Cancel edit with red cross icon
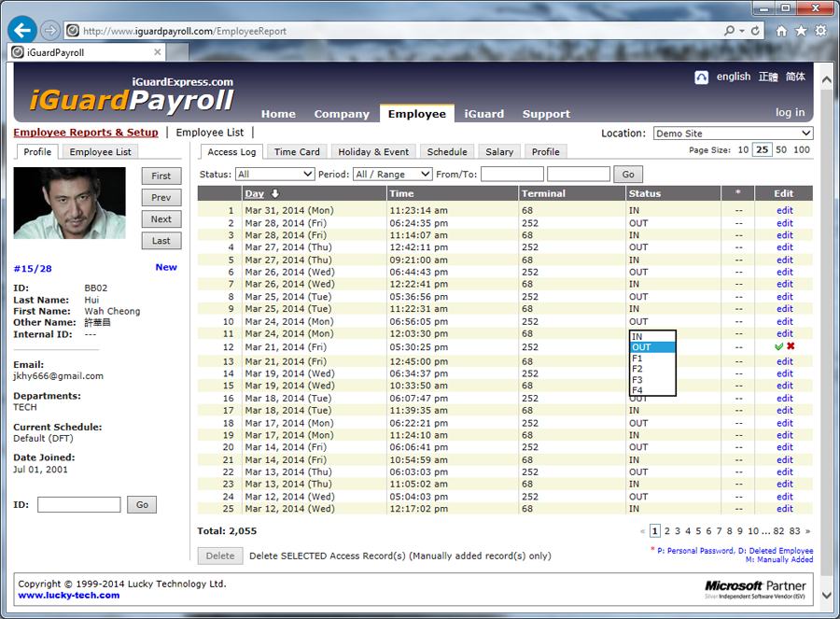Viewport: 840px width, 619px height. point(791,346)
